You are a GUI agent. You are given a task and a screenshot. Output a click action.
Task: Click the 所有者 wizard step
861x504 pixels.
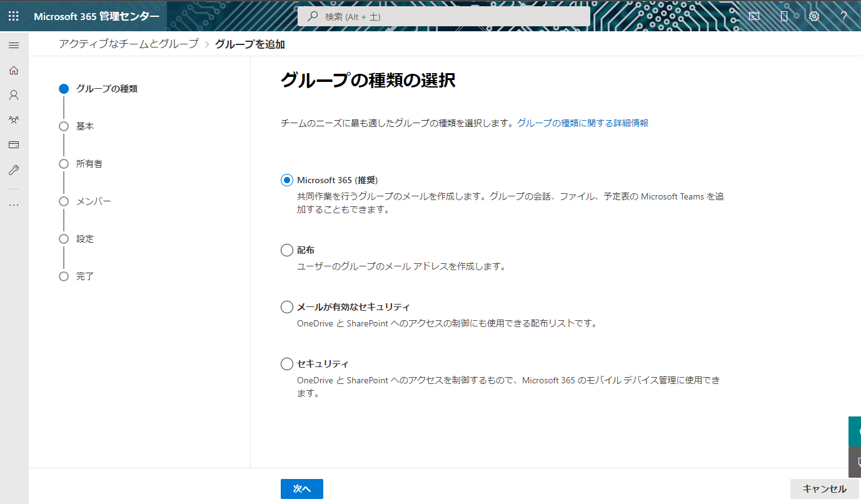81,164
